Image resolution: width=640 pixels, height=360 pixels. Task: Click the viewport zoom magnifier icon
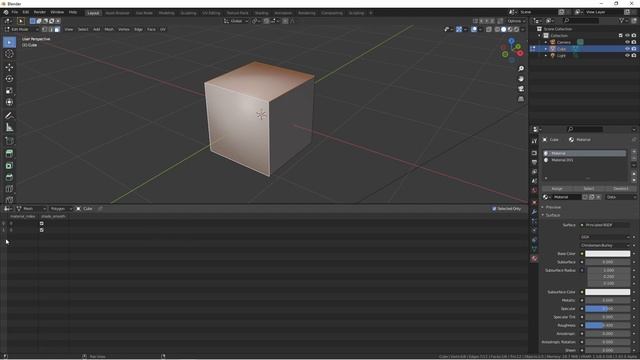coord(521,69)
